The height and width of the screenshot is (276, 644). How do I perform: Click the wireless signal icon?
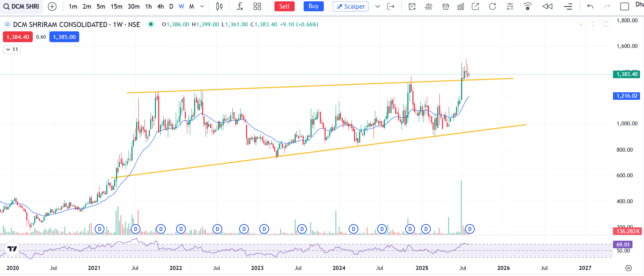click(x=528, y=6)
